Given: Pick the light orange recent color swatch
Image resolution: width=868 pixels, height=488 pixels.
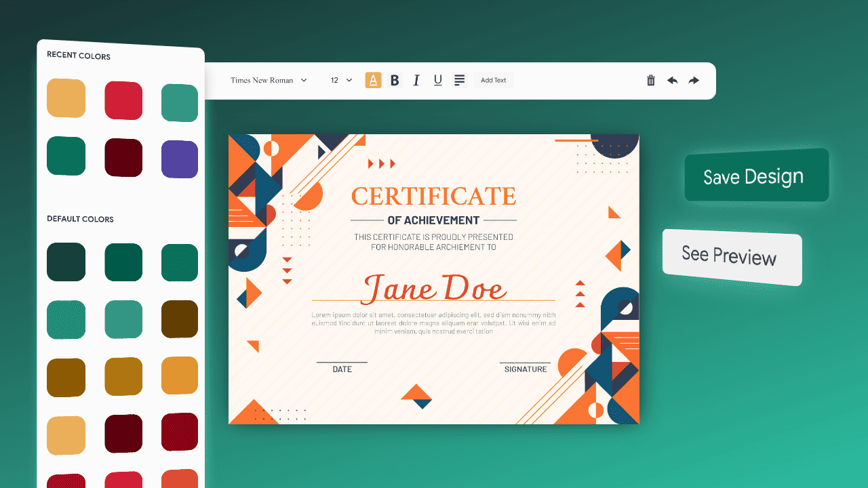Looking at the screenshot, I should pos(66,98).
